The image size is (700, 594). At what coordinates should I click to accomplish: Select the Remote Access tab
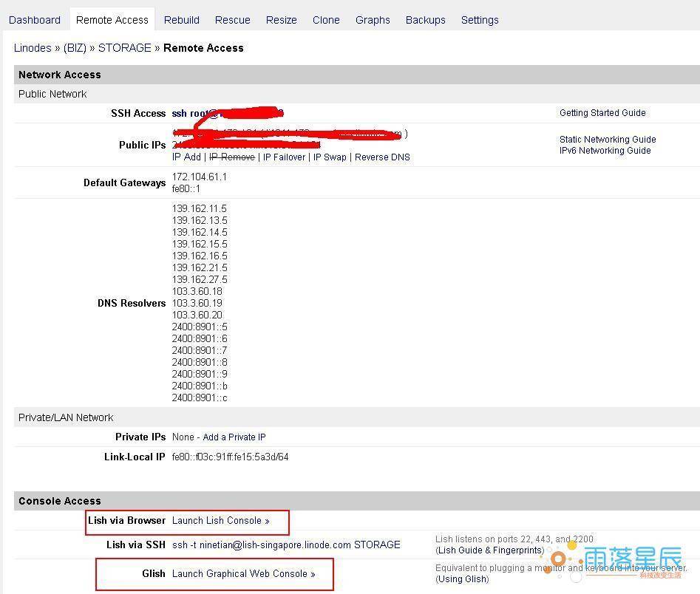tap(112, 20)
